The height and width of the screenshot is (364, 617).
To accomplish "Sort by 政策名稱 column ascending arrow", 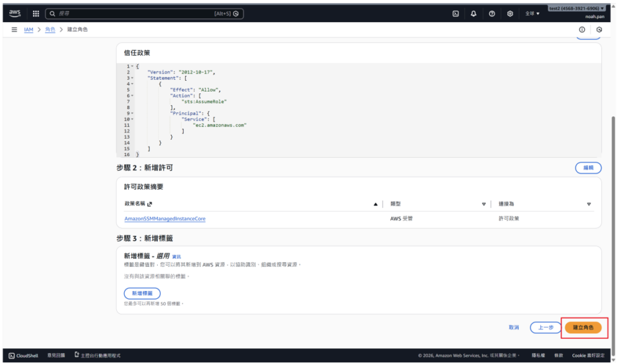I will pos(375,204).
